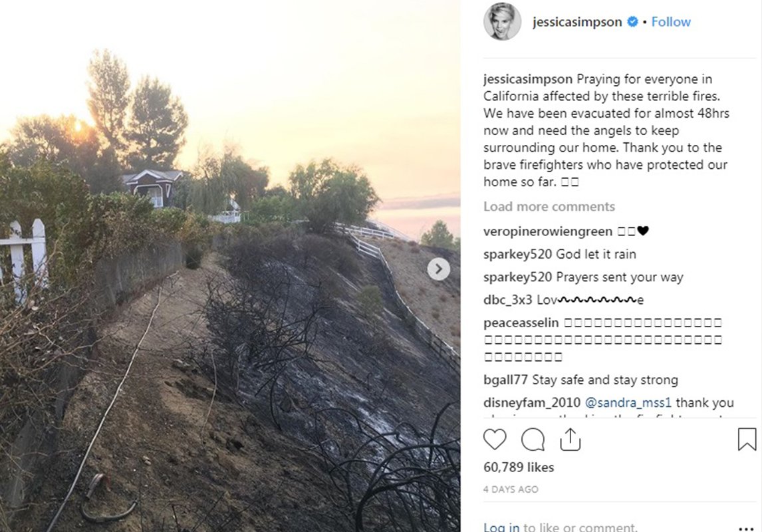Share the post using the upload arrow icon

(x=570, y=439)
